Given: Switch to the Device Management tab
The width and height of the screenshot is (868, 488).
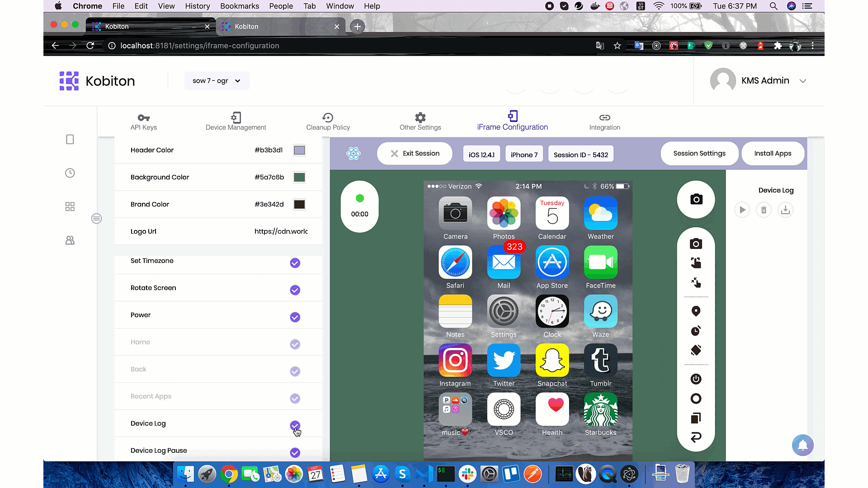Looking at the screenshot, I should pos(236,122).
